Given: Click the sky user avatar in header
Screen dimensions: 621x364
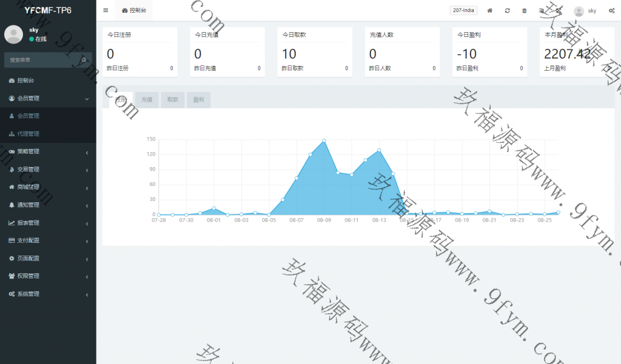Looking at the screenshot, I should point(579,11).
